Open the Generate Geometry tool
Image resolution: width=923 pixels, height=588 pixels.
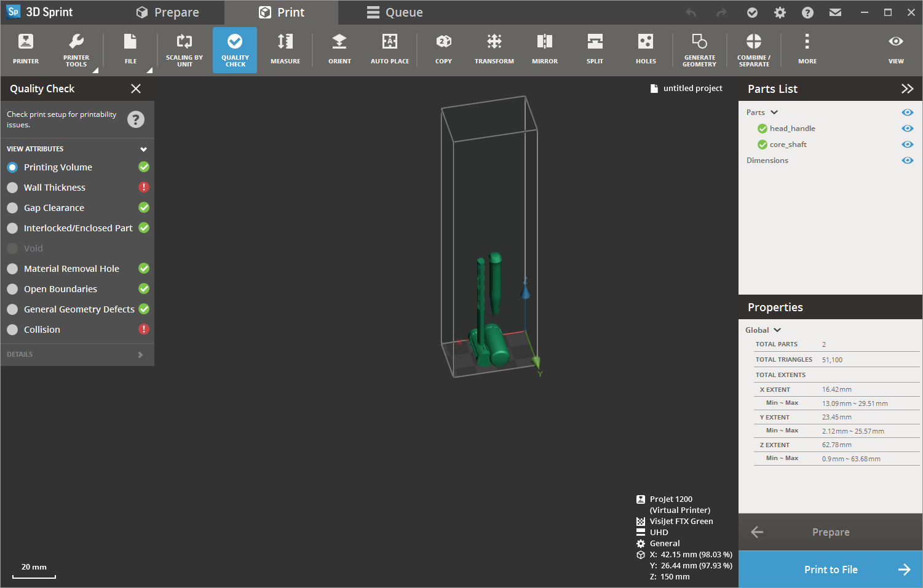click(x=699, y=49)
